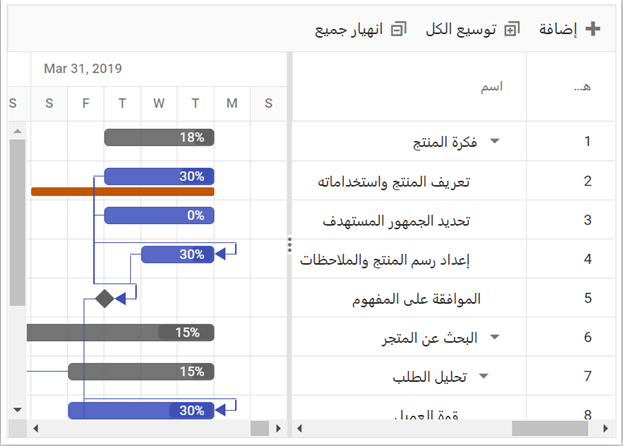Image resolution: width=623 pixels, height=446 pixels.
Task: Click the Mar 31, 2019 timeline header
Action: [83, 69]
